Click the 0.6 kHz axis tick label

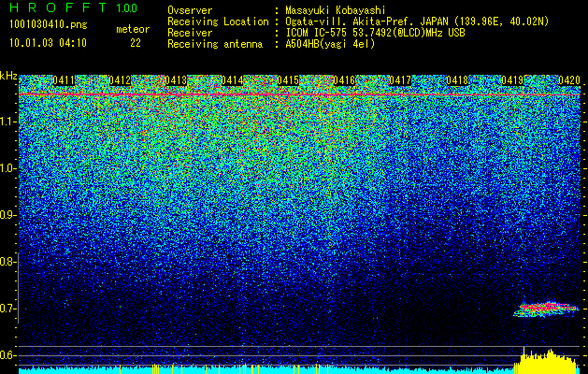coord(7,355)
